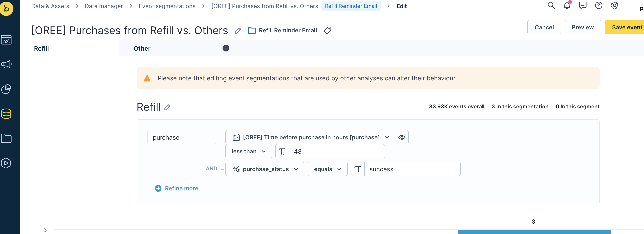Image resolution: width=644 pixels, height=234 pixels.
Task: Open the less than operator dropdown
Action: [248, 151]
